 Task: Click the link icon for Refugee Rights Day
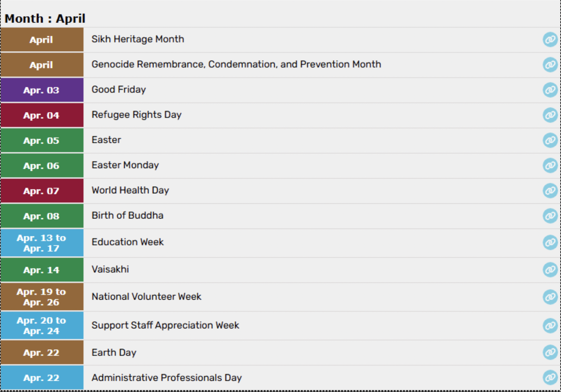click(550, 115)
